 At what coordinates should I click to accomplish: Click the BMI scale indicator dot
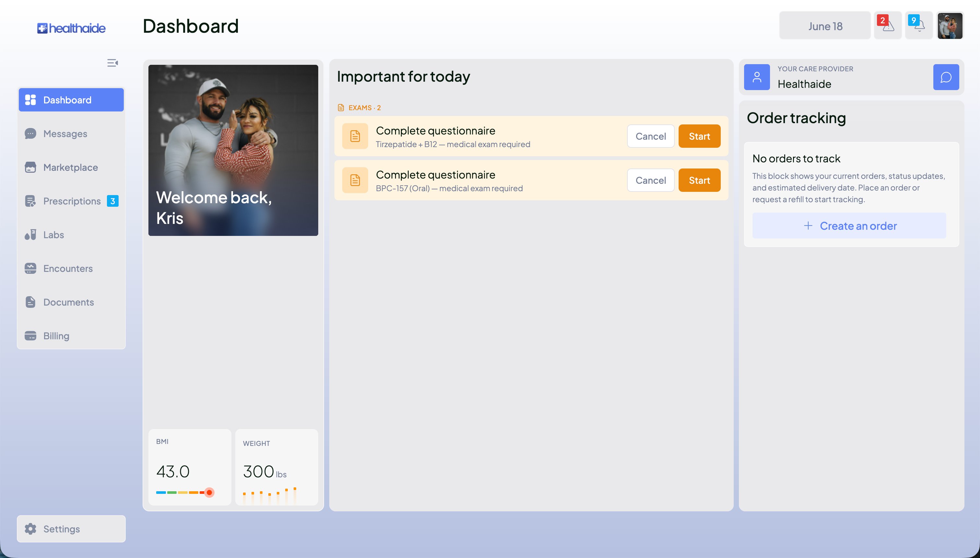209,493
